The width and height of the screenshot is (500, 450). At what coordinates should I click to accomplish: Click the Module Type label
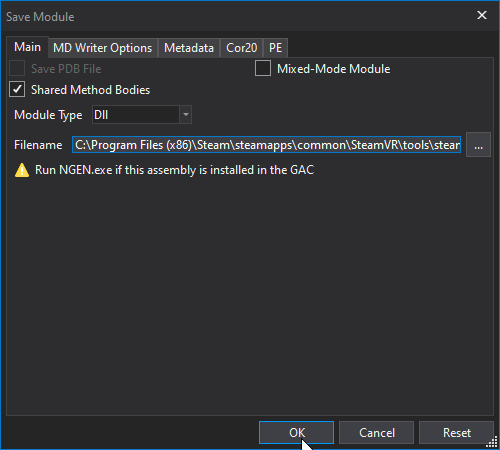(48, 115)
